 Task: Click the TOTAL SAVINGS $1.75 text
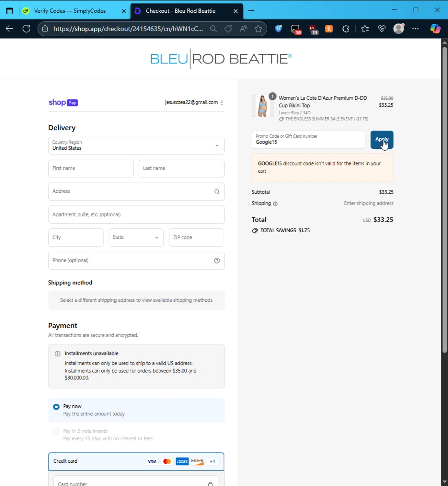click(285, 230)
